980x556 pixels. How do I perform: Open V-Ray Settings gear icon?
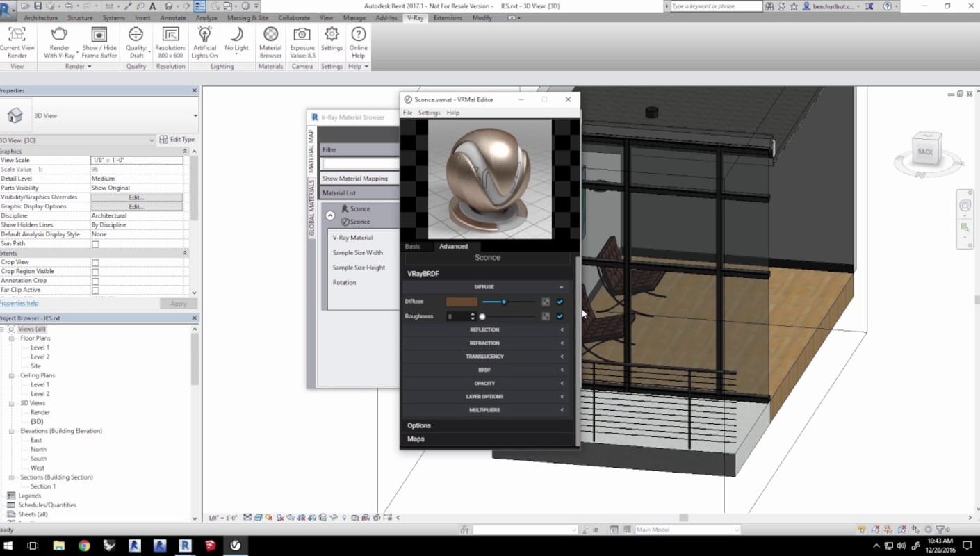[332, 35]
